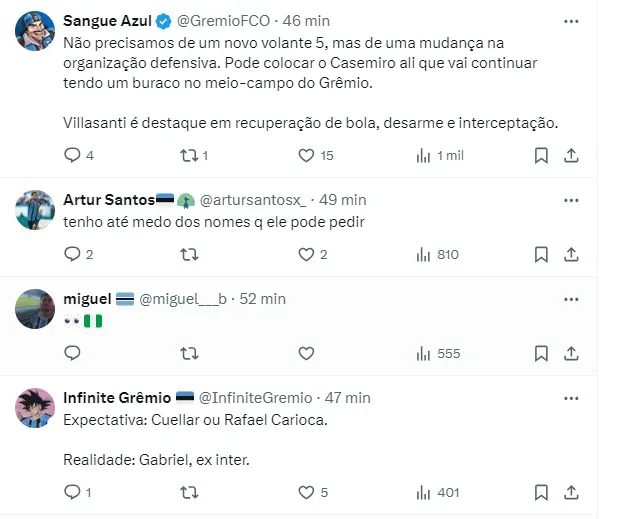621x519 pixels.
Task: Reply to Sangue Azul's tweet
Action: pyautogui.click(x=72, y=155)
